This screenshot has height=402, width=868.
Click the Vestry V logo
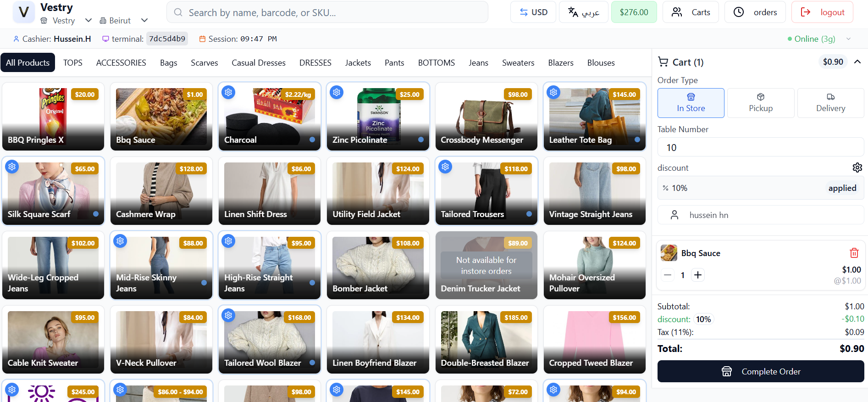24,12
